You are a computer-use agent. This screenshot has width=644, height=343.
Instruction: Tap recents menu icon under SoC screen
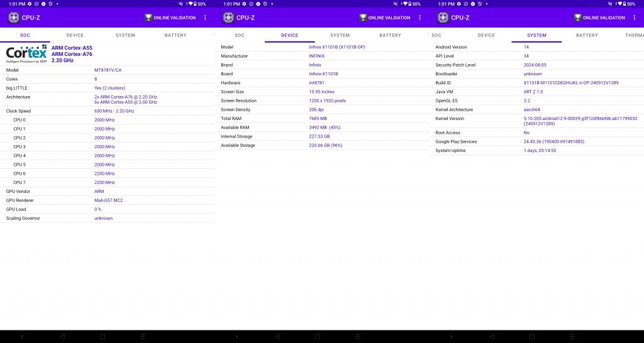(x=143, y=337)
